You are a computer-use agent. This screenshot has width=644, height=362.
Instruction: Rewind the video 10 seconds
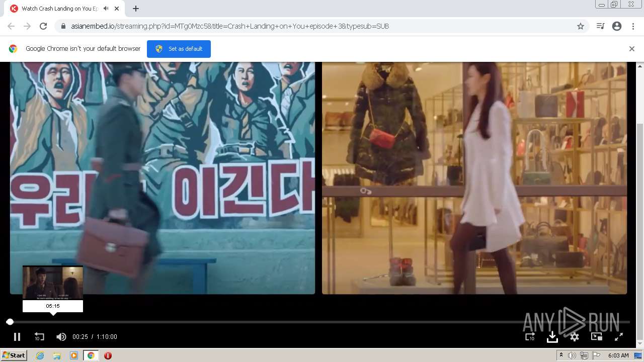click(x=39, y=337)
